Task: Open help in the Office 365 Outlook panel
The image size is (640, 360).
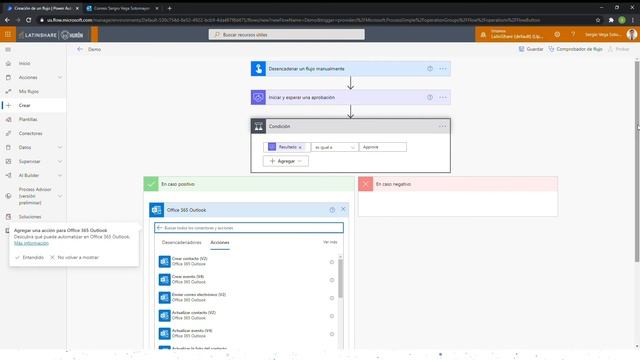Action: pyautogui.click(x=332, y=210)
